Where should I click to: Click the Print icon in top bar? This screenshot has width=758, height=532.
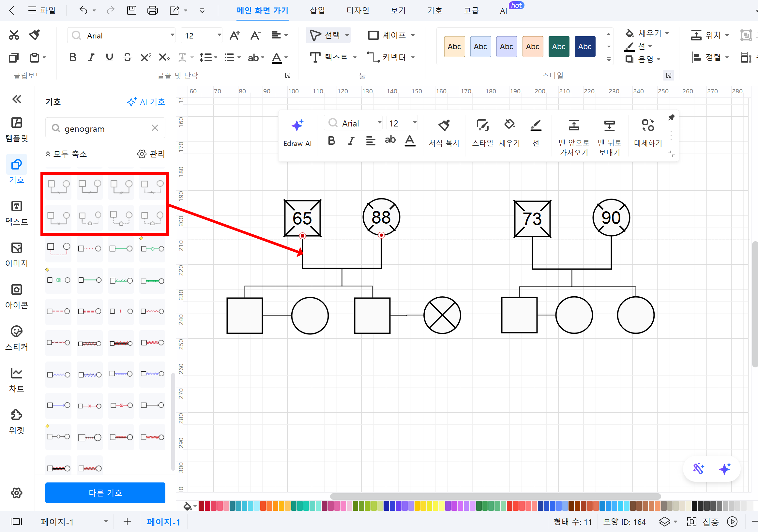pyautogui.click(x=152, y=10)
